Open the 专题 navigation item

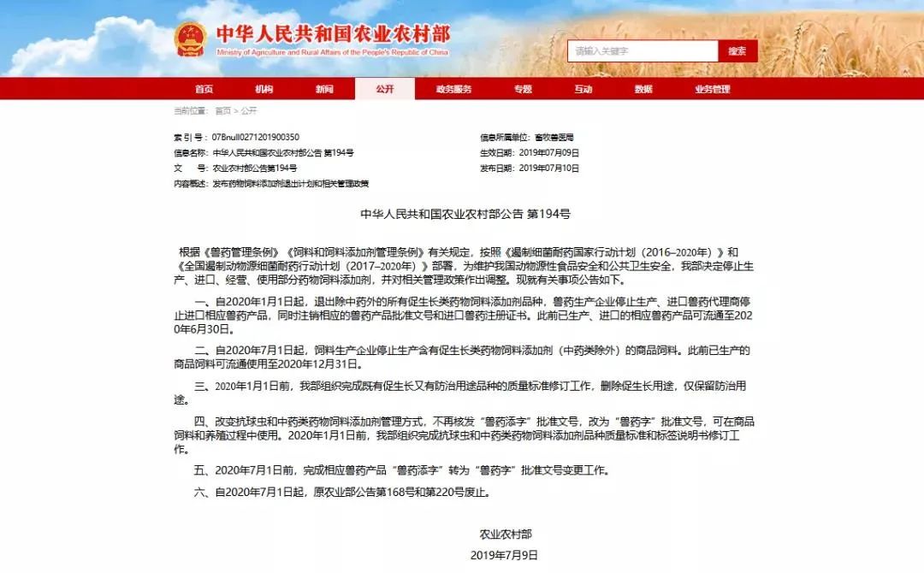click(523, 89)
